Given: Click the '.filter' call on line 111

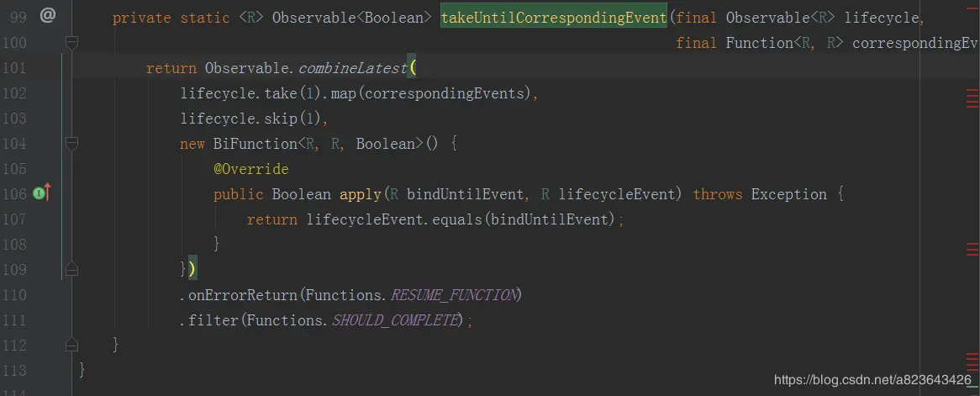Looking at the screenshot, I should 209,320.
